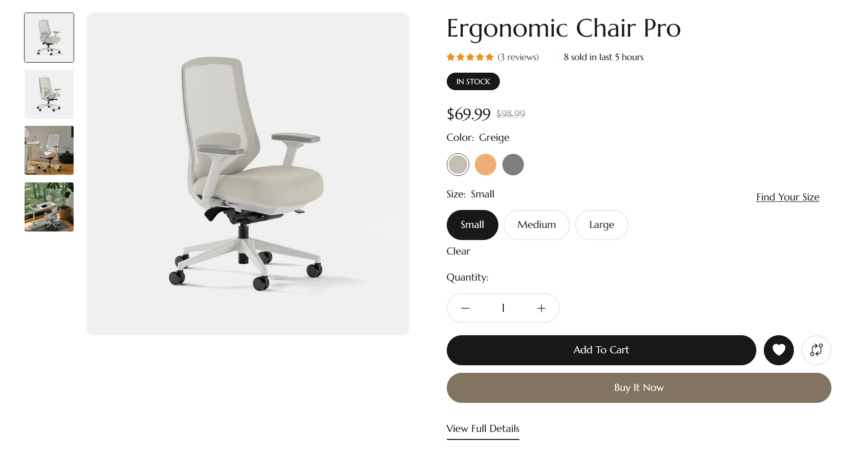Click the quantity number field
The height and width of the screenshot is (464, 868).
(x=503, y=308)
